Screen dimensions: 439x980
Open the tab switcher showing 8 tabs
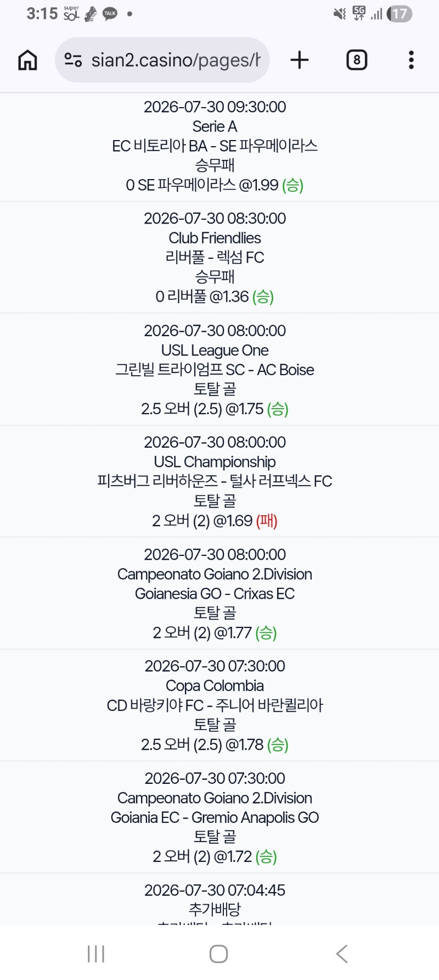coord(357,60)
